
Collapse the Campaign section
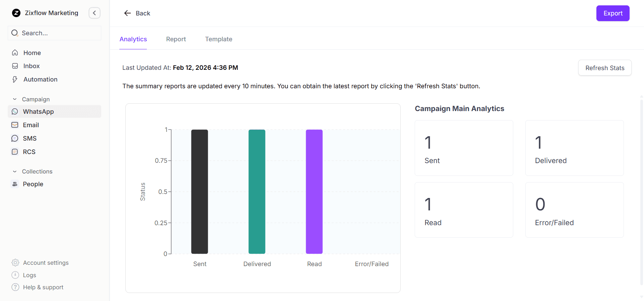(x=15, y=99)
